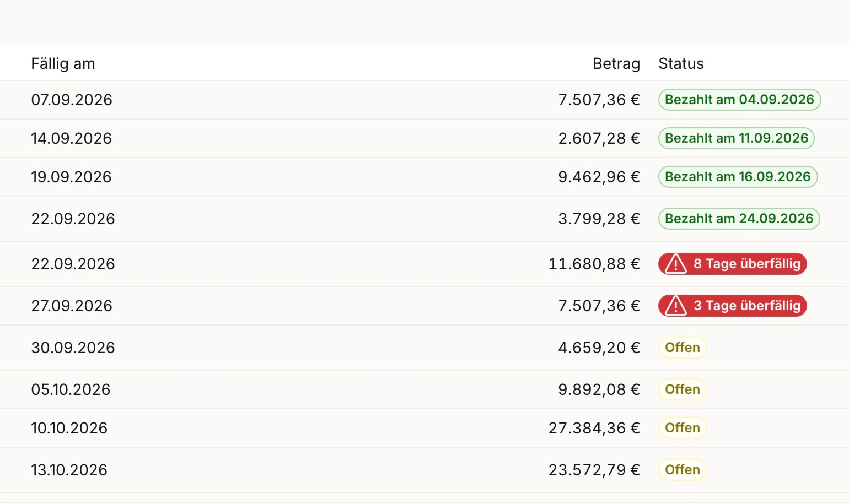The width and height of the screenshot is (849, 504).
Task: Click the amount 3.799,28 €
Action: tap(599, 219)
